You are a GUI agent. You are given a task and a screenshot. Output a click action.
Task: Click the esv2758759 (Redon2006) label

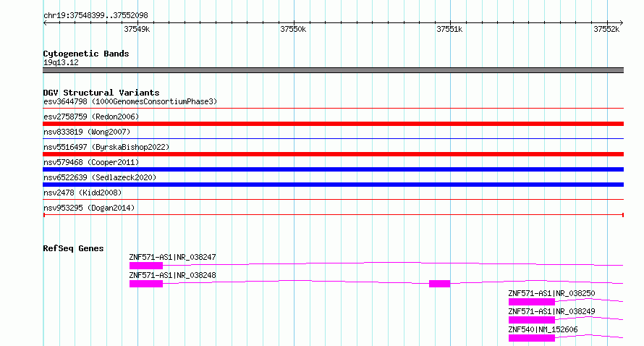(x=91, y=117)
